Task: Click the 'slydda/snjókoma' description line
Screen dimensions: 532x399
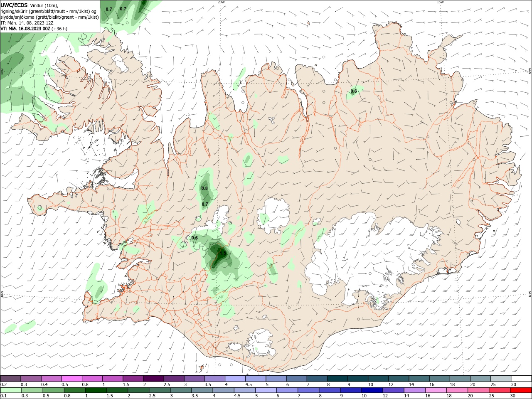Action: 49,17
